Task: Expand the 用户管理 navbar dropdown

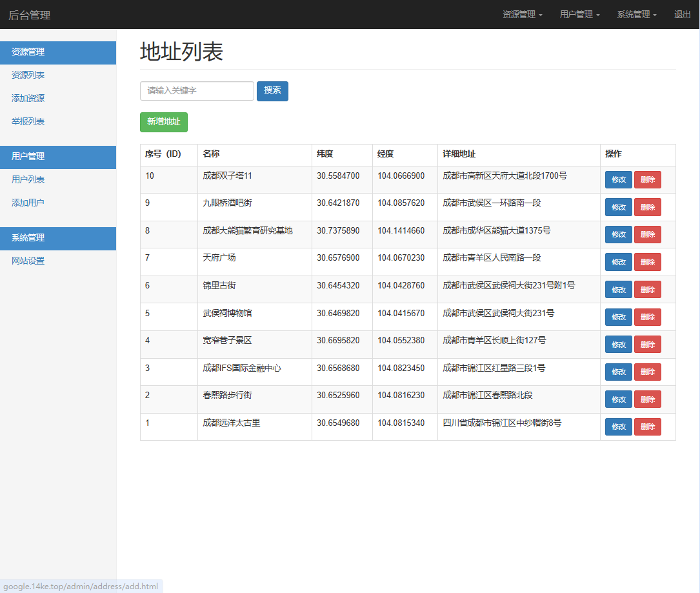Action: [579, 14]
